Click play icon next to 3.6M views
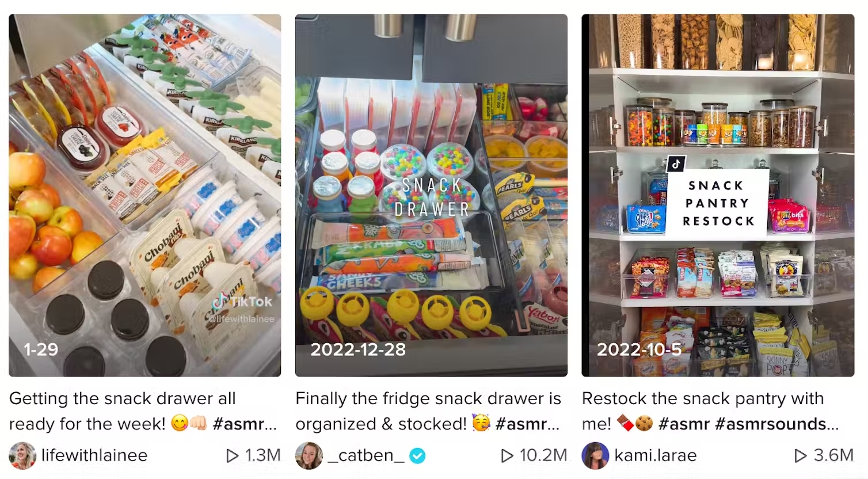868x479 pixels. 800,456
